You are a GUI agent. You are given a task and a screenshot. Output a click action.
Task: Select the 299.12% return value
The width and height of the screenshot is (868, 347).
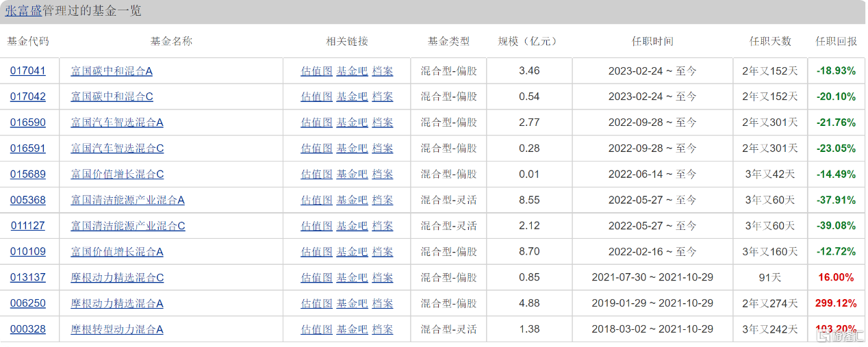coord(836,304)
